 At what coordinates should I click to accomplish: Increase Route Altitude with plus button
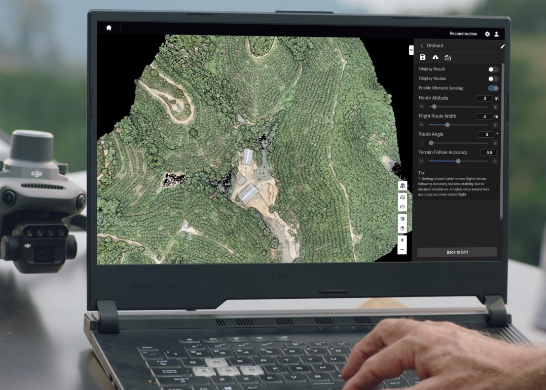point(495,107)
